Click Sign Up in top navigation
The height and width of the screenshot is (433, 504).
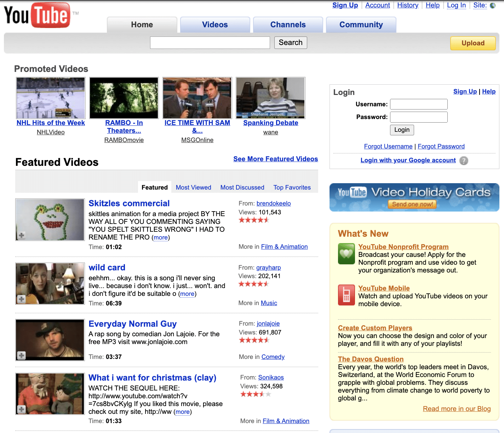345,5
